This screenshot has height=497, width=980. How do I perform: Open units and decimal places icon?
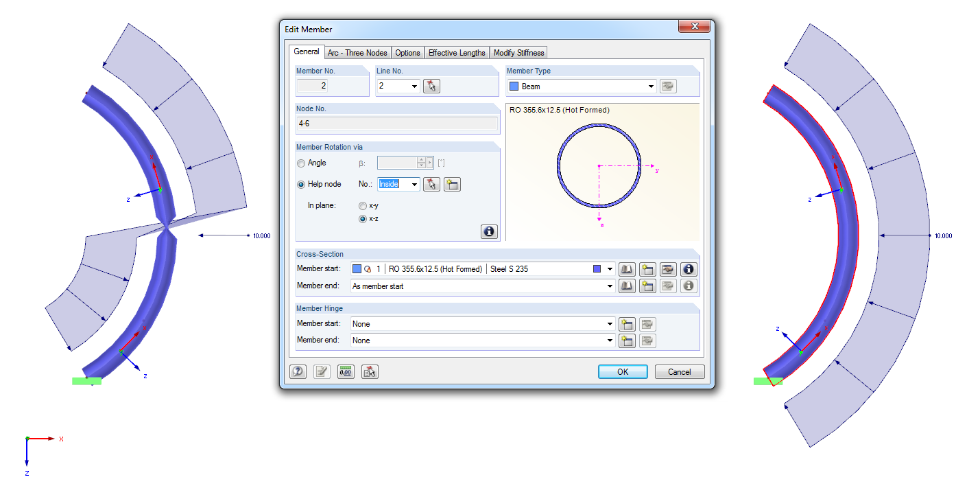pos(346,371)
